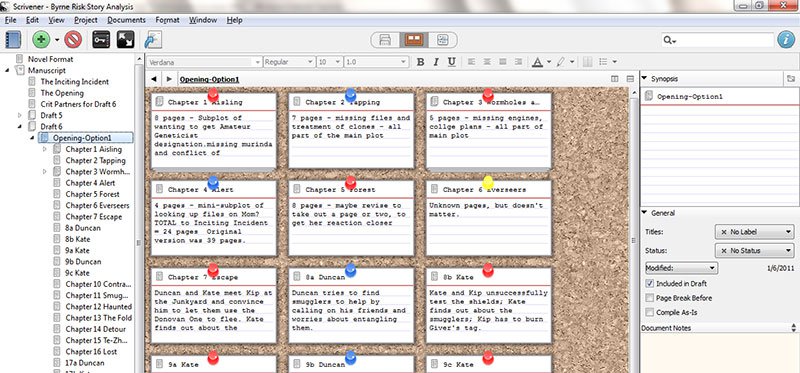The height and width of the screenshot is (373, 800).
Task: Open the Regular font style dropdown
Action: pos(289,62)
